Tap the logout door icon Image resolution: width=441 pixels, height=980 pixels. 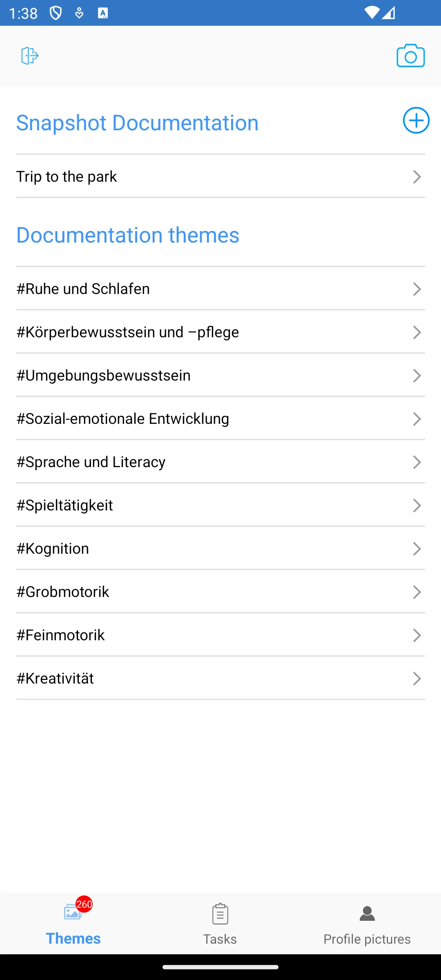(30, 56)
